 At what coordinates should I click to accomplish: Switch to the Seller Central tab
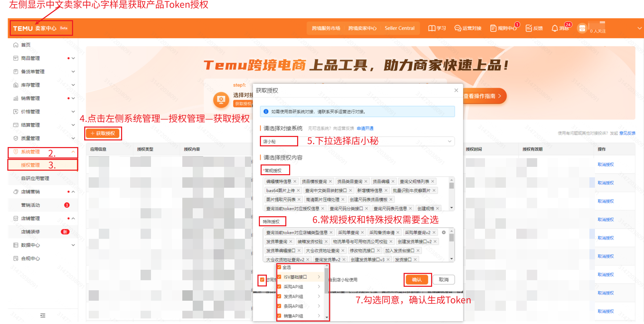[x=399, y=28]
